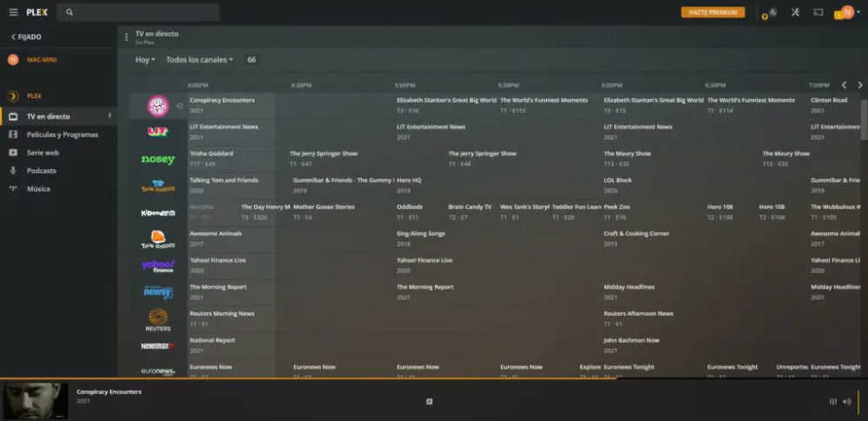Open the user account avatar menu
Image resolution: width=868 pixels, height=421 pixels.
pyautogui.click(x=847, y=12)
